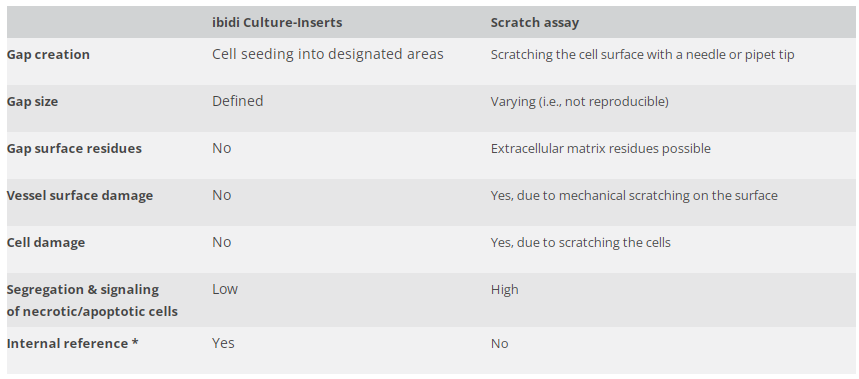Select the 'Gap creation' row label
The image size is (859, 379).
(48, 54)
